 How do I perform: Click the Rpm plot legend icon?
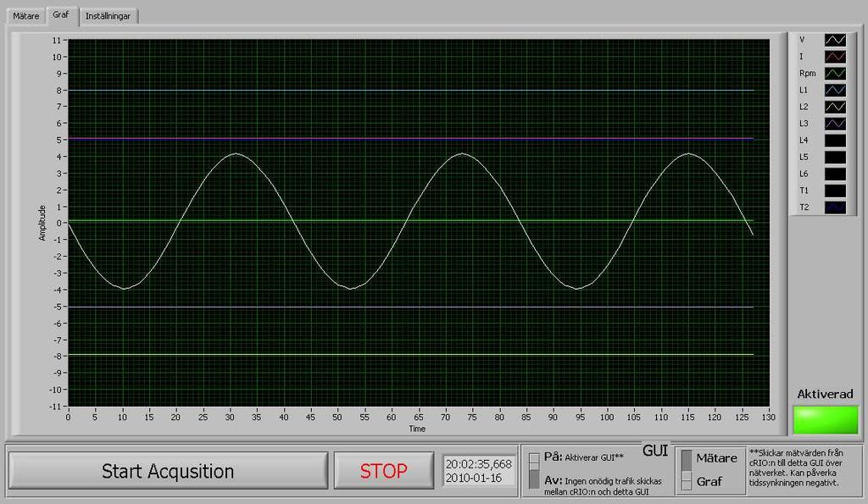coord(835,73)
